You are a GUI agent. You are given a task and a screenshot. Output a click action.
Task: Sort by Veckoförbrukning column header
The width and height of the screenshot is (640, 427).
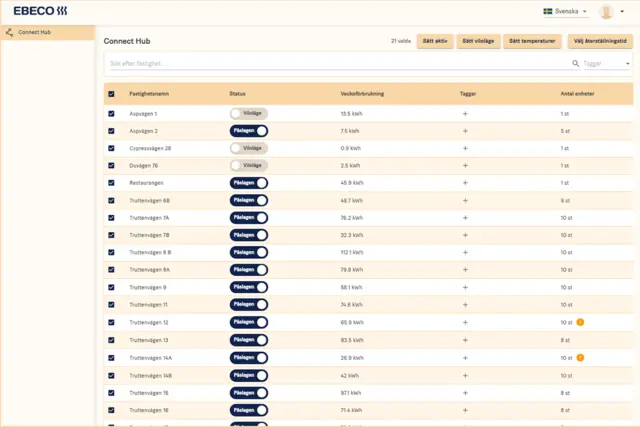click(362, 94)
